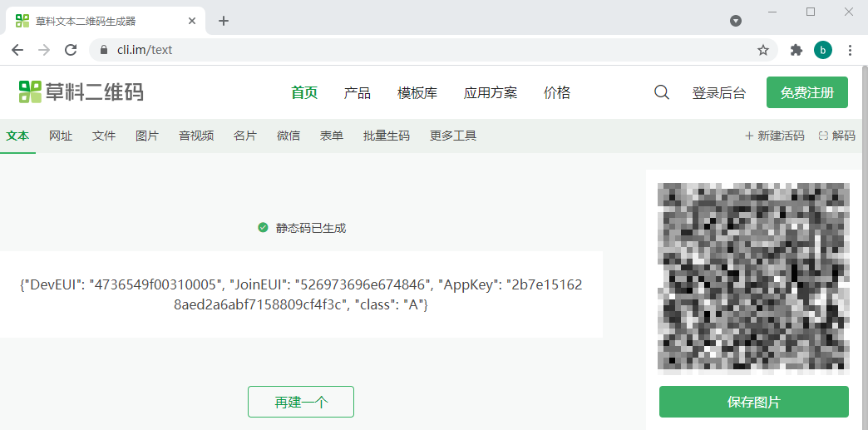Switch to the 批量生码 tab
The image size is (868, 430).
click(x=387, y=136)
